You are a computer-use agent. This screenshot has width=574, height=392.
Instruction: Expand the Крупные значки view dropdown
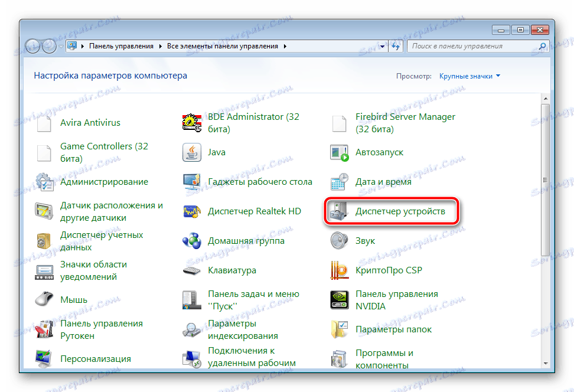469,76
